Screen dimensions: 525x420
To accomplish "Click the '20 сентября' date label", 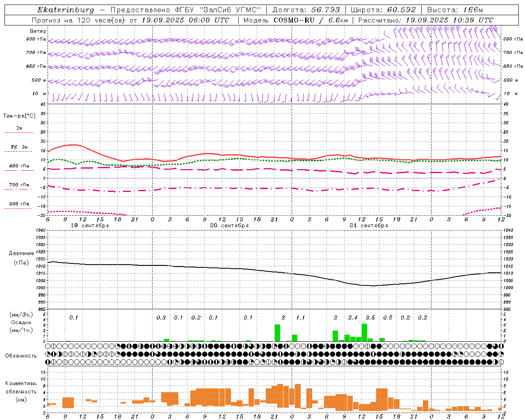I will click(229, 226).
